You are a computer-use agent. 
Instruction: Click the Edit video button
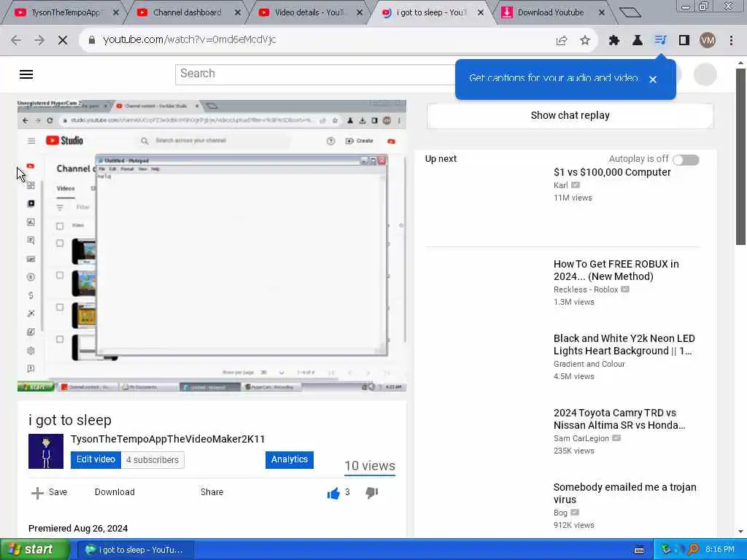coord(96,459)
